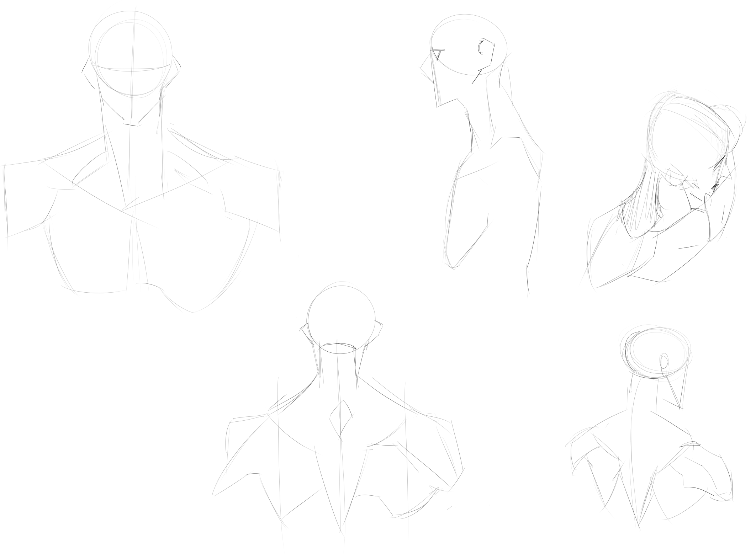
Task: Click the chin line of front-view figure
Action: coord(131,124)
